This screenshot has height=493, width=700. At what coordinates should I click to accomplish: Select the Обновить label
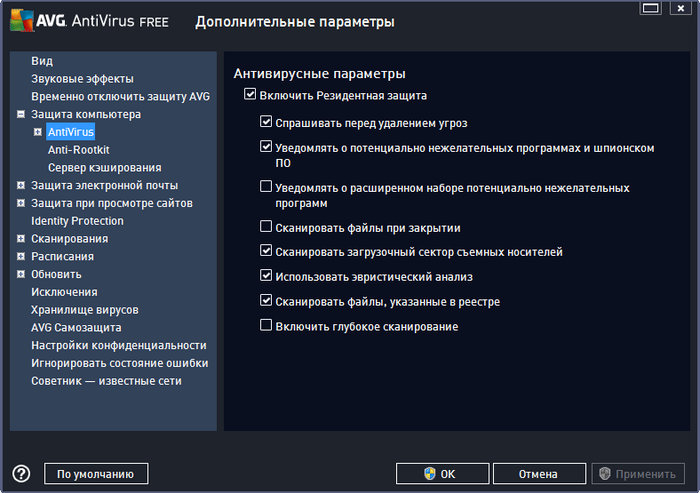[x=56, y=274]
